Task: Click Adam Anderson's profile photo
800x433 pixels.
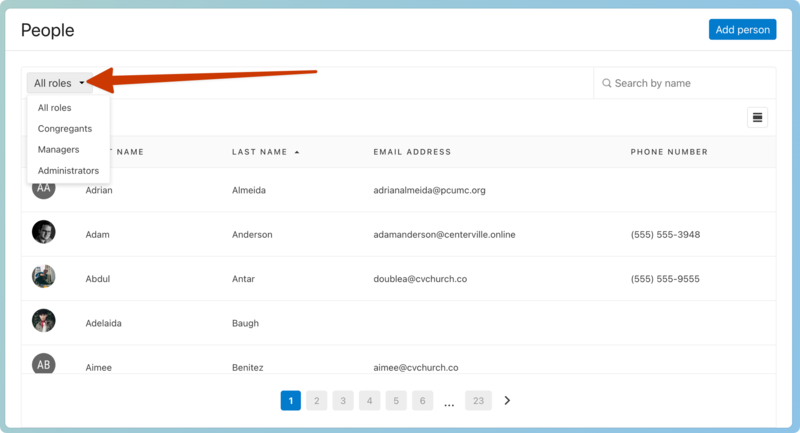Action: pyautogui.click(x=43, y=232)
